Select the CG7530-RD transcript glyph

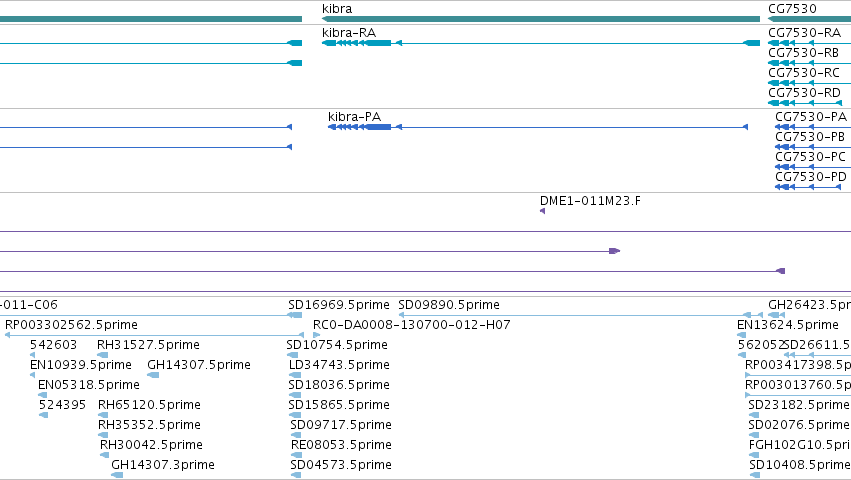[805, 103]
